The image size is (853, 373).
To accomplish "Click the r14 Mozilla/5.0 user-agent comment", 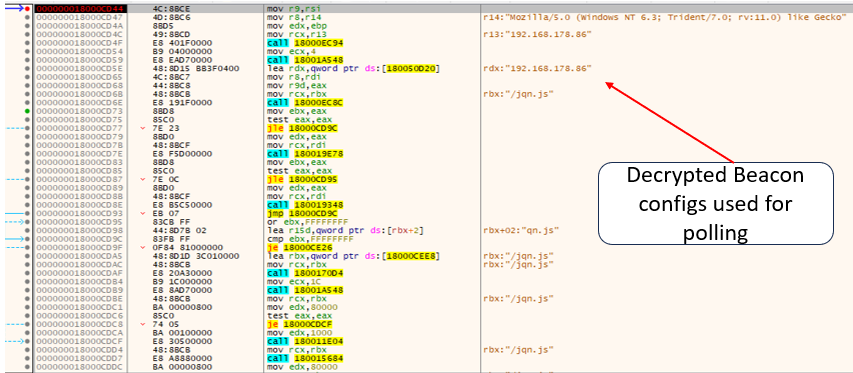I will tap(664, 17).
